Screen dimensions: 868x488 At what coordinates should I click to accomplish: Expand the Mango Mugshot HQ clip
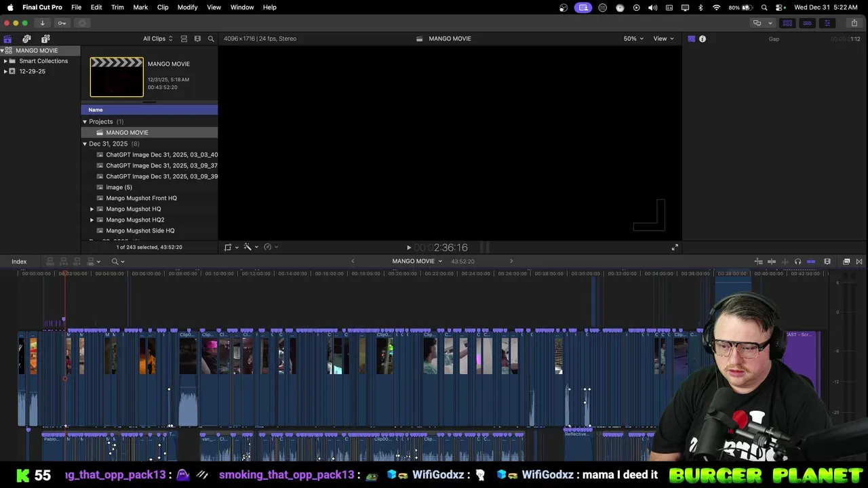click(x=92, y=209)
